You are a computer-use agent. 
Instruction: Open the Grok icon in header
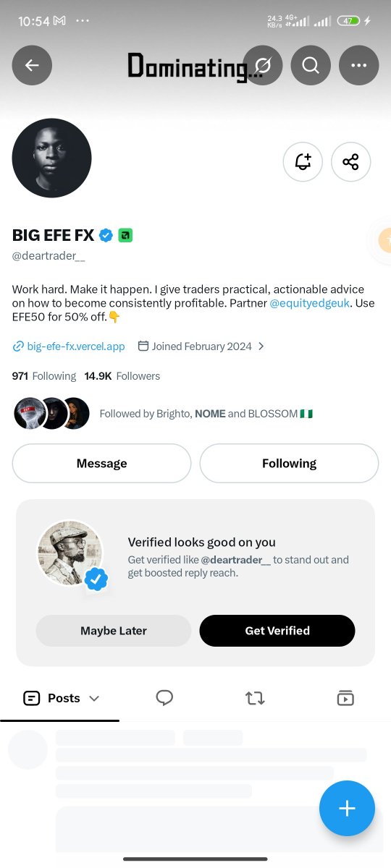click(x=263, y=65)
